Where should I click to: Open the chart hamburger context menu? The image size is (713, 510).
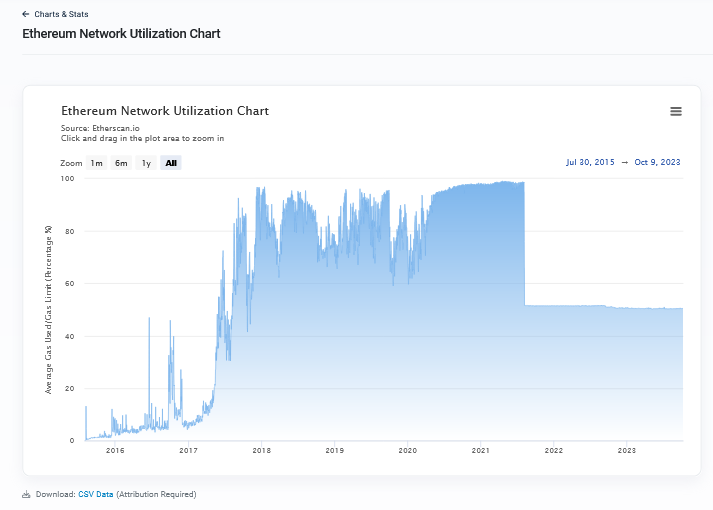(676, 112)
